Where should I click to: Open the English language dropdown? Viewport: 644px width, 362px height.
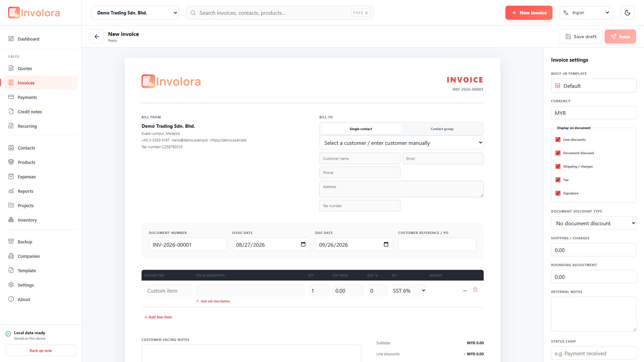[x=586, y=13]
